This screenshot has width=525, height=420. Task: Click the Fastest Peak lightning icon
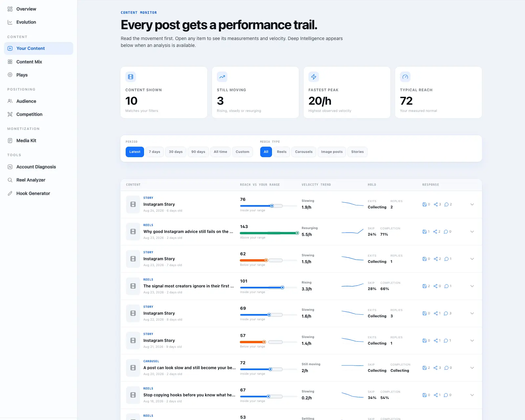pyautogui.click(x=314, y=77)
